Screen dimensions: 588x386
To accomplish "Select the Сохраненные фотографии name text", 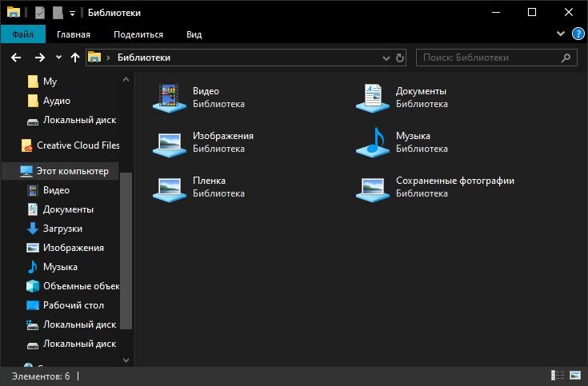I will click(455, 181).
